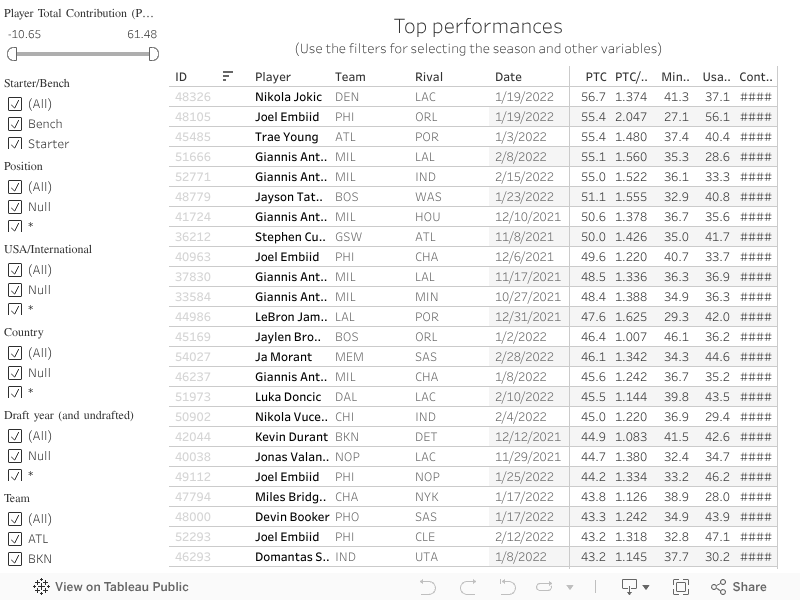Toggle the Starter checkbox
The width and height of the screenshot is (800, 600).
(x=15, y=144)
